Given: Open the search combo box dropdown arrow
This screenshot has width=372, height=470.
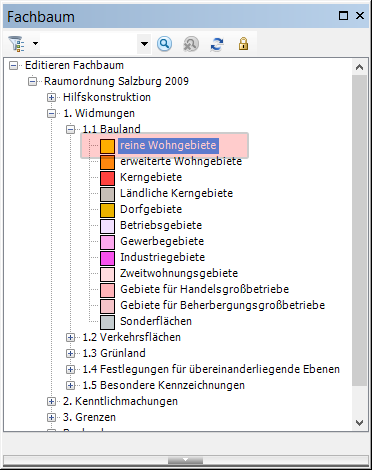Looking at the screenshot, I should pos(144,44).
